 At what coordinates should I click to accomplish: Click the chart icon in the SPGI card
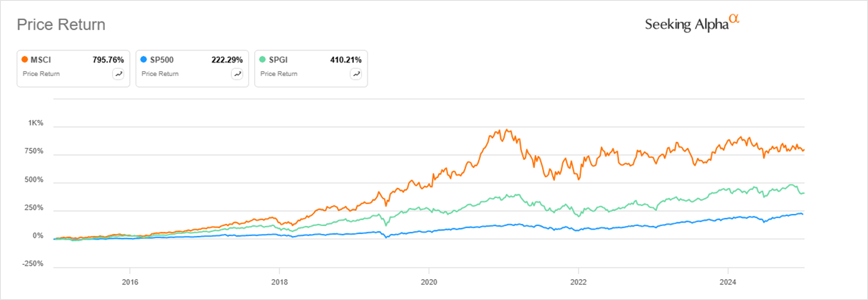355,74
